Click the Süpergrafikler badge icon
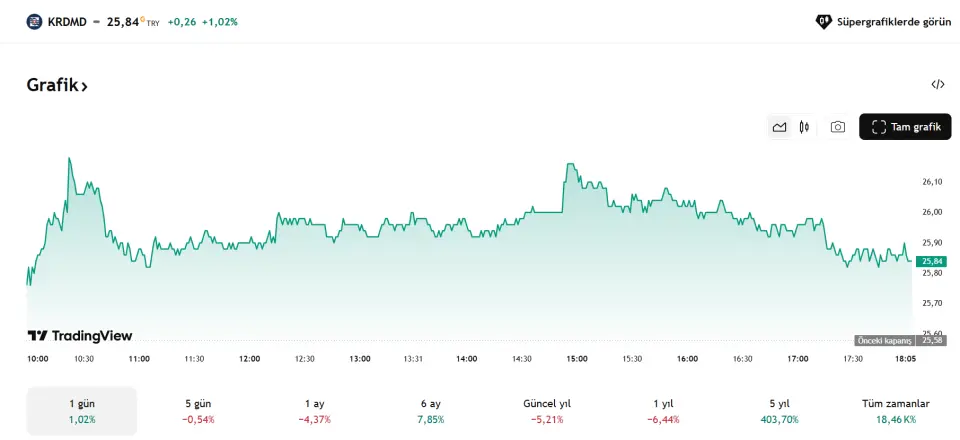960x440 pixels. (824, 21)
